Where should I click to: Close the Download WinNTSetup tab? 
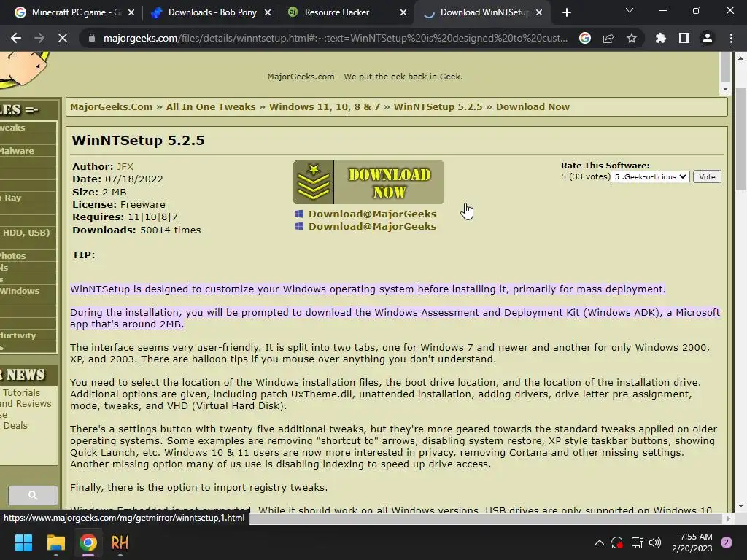[x=539, y=12]
